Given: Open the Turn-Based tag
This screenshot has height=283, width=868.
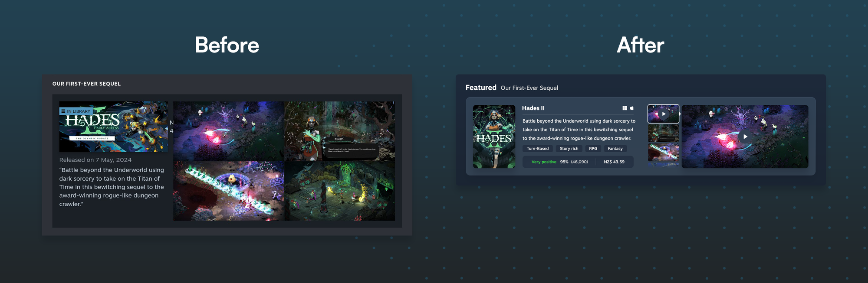Looking at the screenshot, I should click(537, 149).
